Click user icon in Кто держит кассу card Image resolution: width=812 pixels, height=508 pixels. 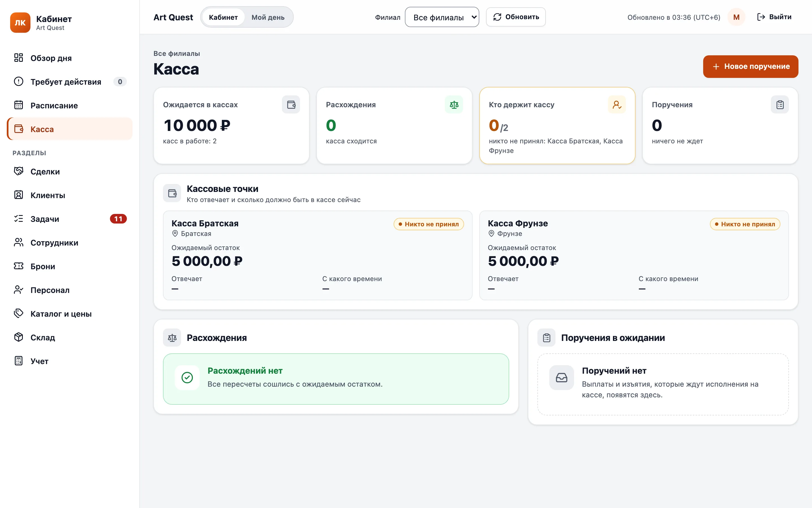coord(617,104)
